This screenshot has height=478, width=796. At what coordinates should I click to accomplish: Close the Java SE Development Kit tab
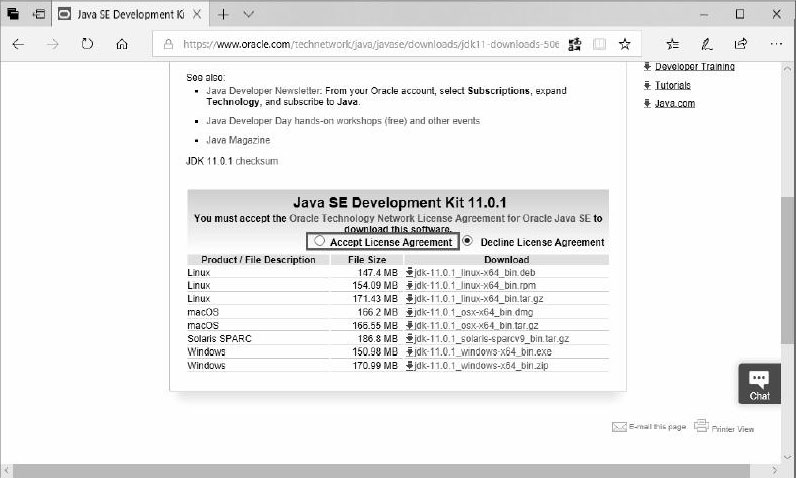[197, 14]
